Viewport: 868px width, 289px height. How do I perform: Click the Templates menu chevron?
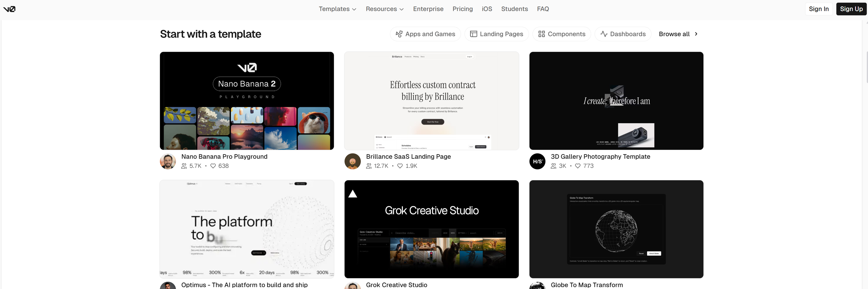coord(354,9)
